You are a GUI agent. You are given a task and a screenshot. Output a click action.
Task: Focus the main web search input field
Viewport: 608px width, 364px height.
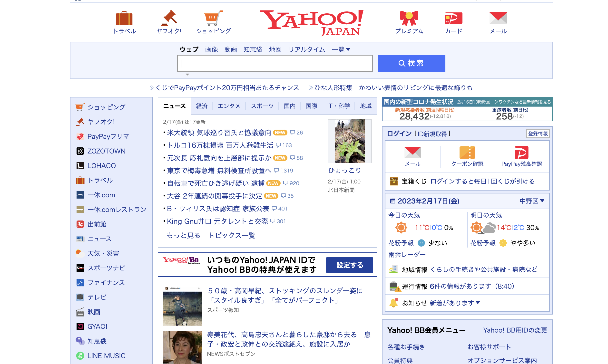pos(275,63)
